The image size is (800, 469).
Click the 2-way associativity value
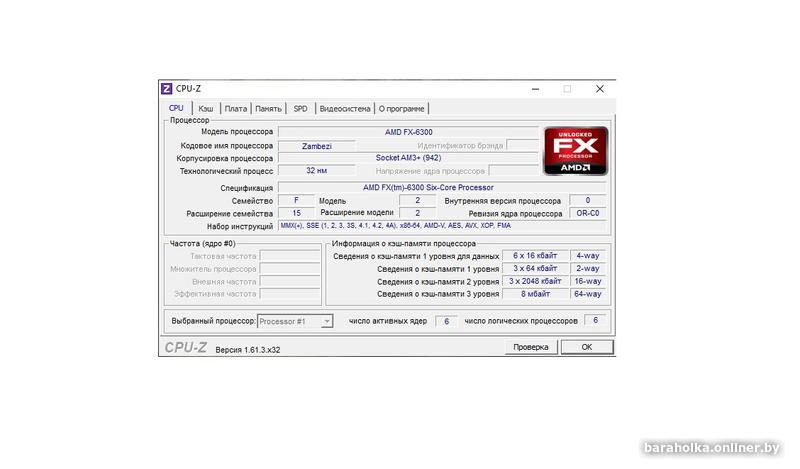tap(588, 268)
